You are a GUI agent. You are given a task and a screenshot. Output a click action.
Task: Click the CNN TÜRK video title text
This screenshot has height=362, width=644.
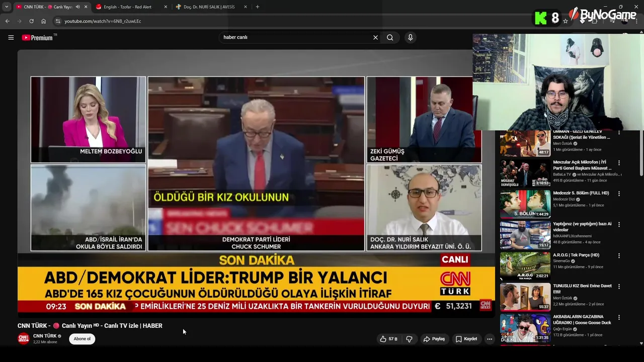(x=90, y=326)
